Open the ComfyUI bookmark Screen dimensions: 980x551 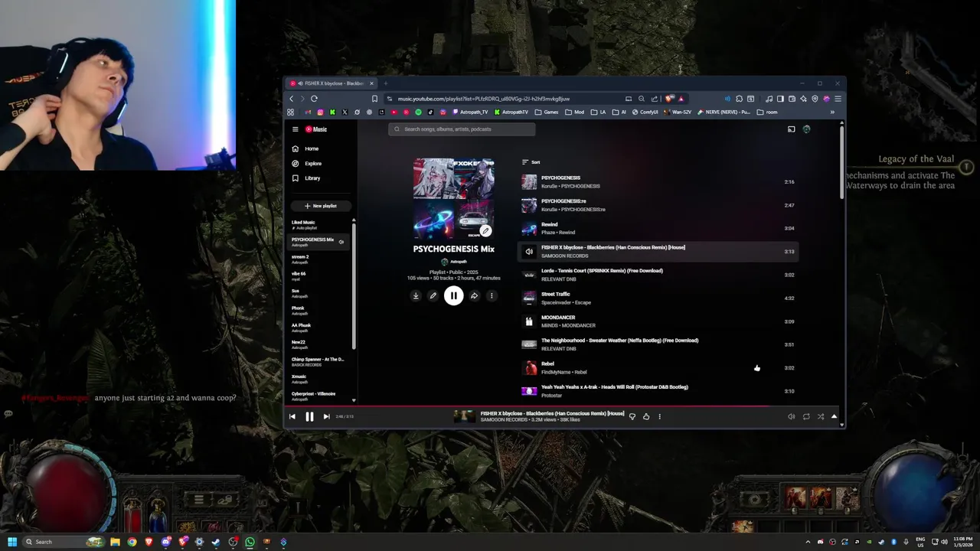click(645, 112)
